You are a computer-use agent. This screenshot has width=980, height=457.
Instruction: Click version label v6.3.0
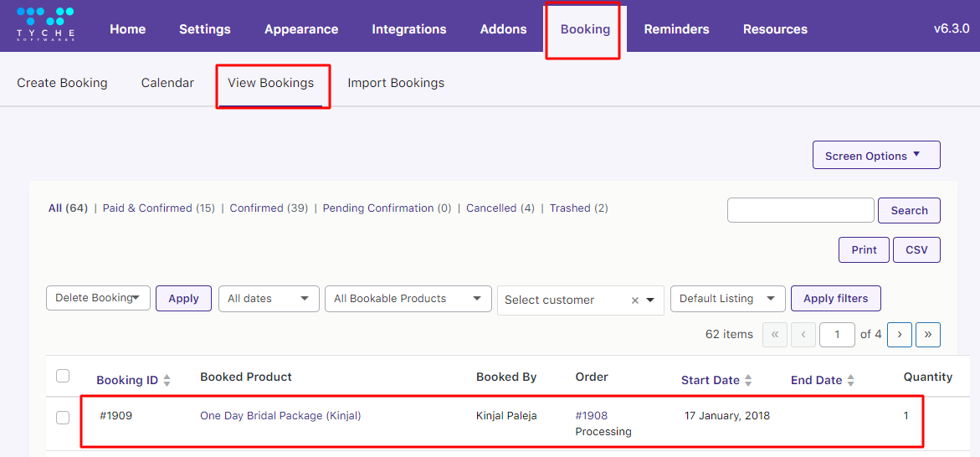click(x=952, y=28)
